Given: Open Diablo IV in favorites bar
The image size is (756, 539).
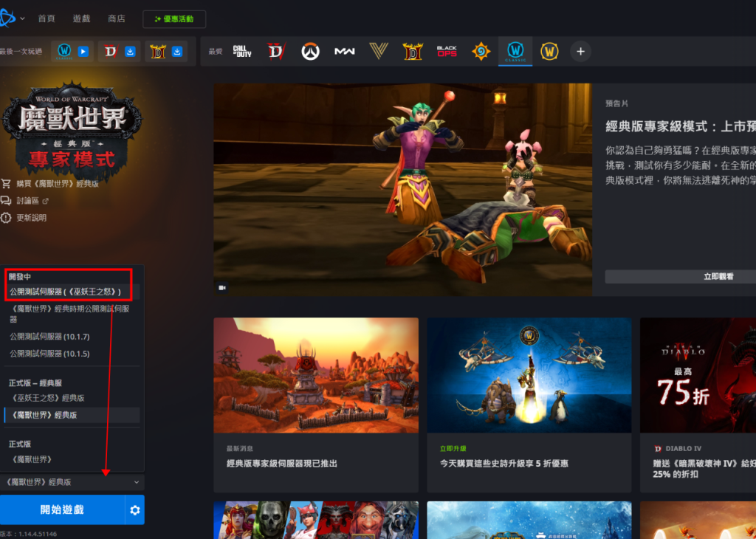Looking at the screenshot, I should coord(277,51).
